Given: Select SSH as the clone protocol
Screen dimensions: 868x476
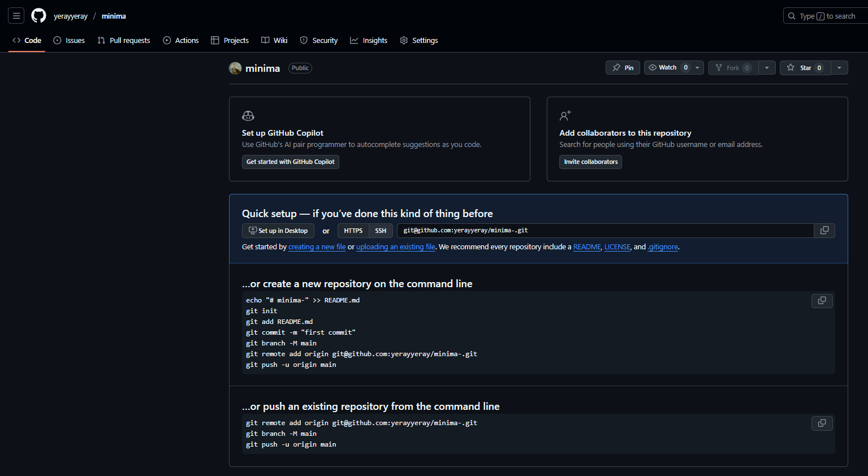Looking at the screenshot, I should [x=381, y=231].
